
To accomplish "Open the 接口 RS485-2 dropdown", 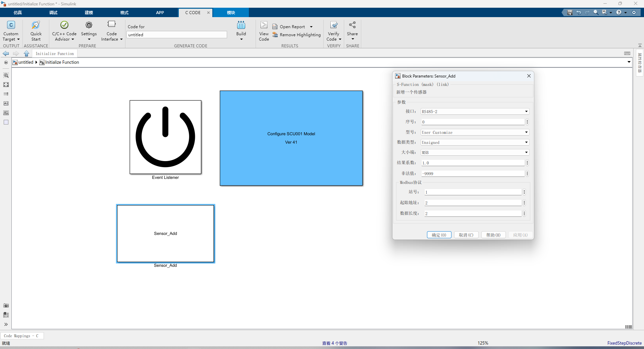I will coord(475,111).
